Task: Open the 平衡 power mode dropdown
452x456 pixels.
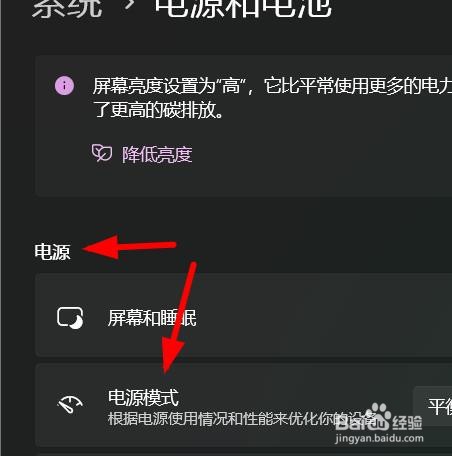Action: point(433,406)
